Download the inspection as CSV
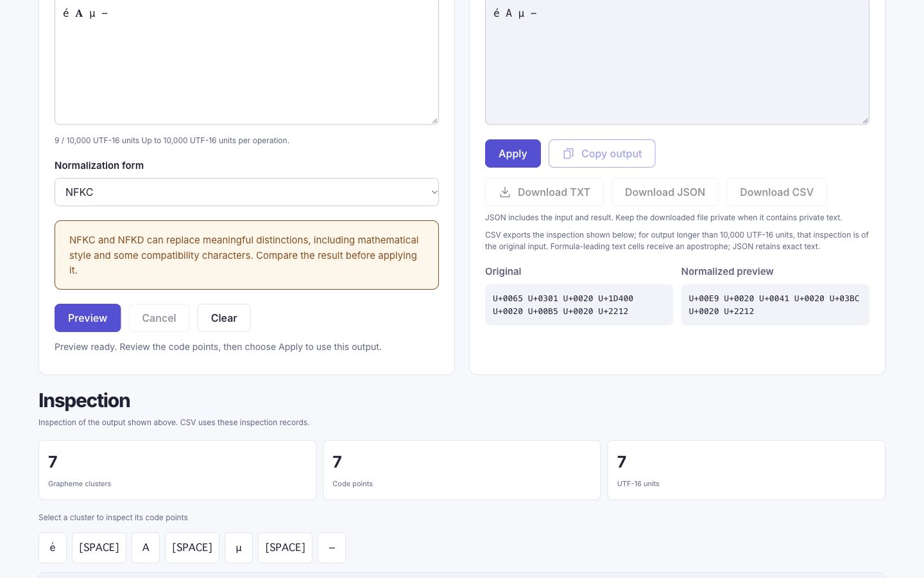 pyautogui.click(x=776, y=192)
